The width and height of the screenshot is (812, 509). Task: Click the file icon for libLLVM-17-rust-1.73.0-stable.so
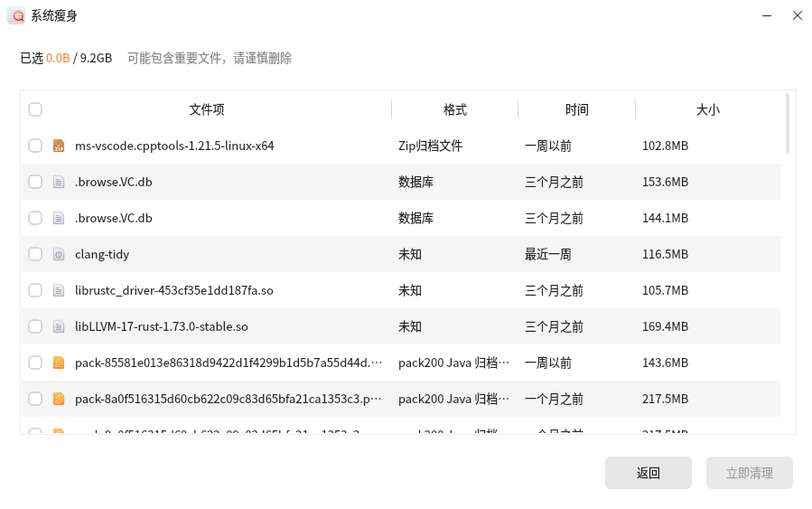point(59,326)
